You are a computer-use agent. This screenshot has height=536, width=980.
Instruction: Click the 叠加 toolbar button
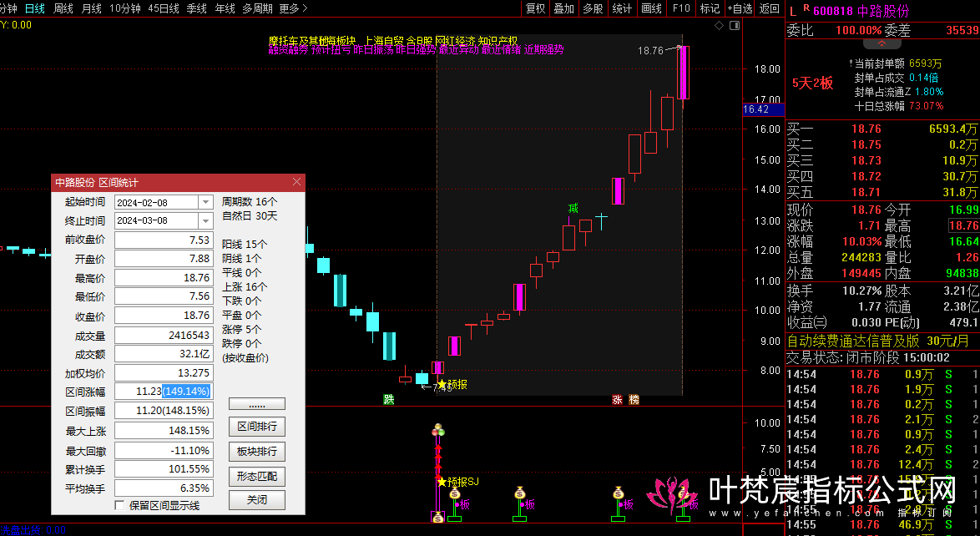[x=563, y=8]
